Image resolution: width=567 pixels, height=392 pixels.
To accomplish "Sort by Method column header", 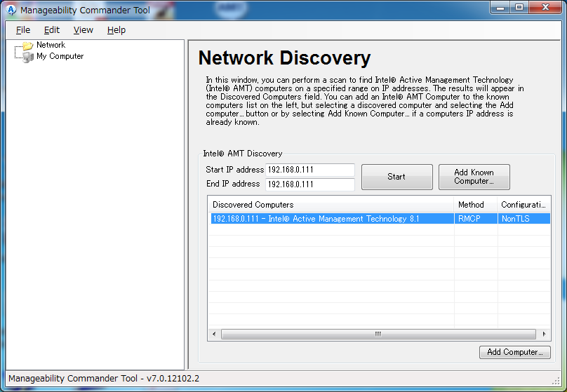I will pos(476,205).
